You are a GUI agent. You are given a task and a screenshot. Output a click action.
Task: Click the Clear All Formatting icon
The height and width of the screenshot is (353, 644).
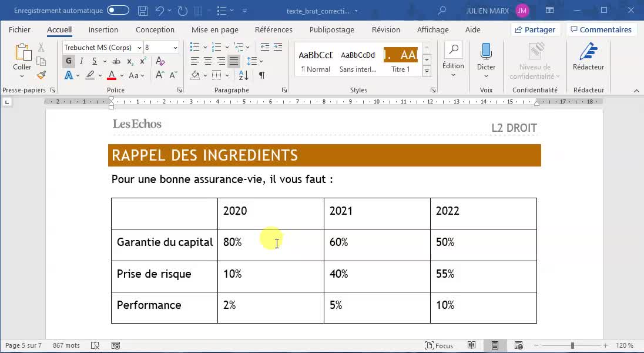(x=160, y=61)
